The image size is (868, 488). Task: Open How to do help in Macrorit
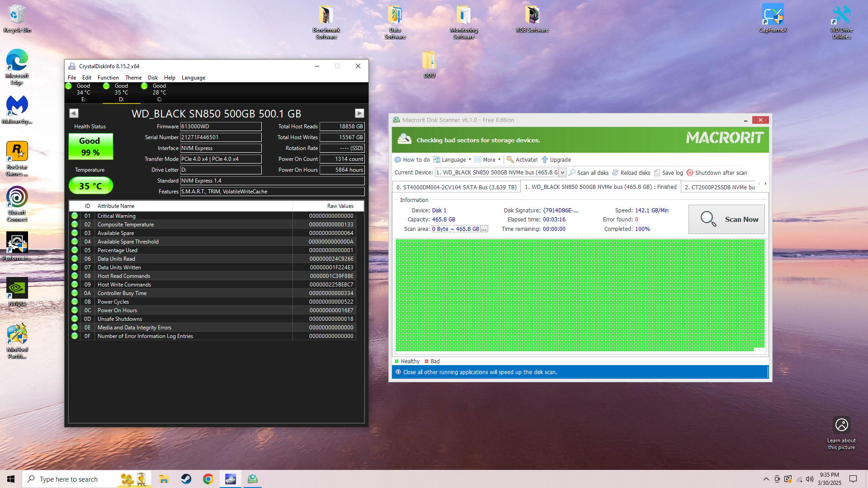[x=412, y=160]
